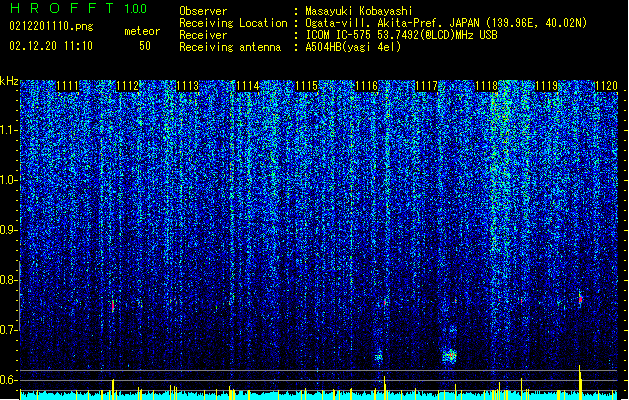The height and width of the screenshot is (400, 629).
Task: Click the 1117 time marker
Action: pos(426,86)
